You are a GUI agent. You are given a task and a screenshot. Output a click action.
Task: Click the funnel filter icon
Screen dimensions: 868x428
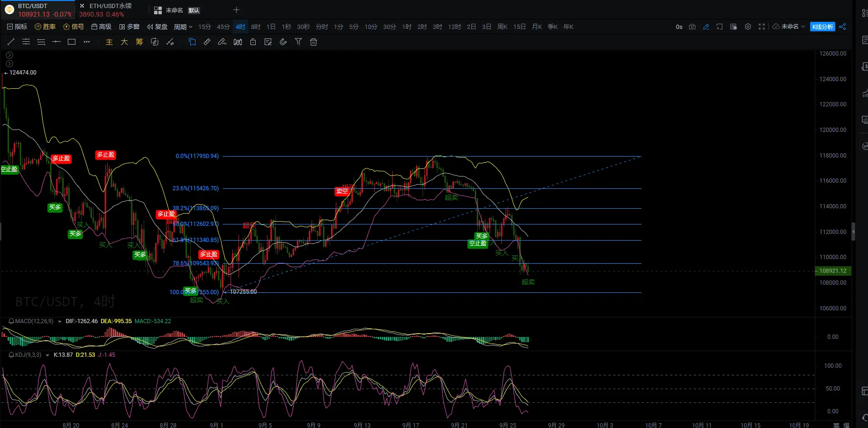298,42
